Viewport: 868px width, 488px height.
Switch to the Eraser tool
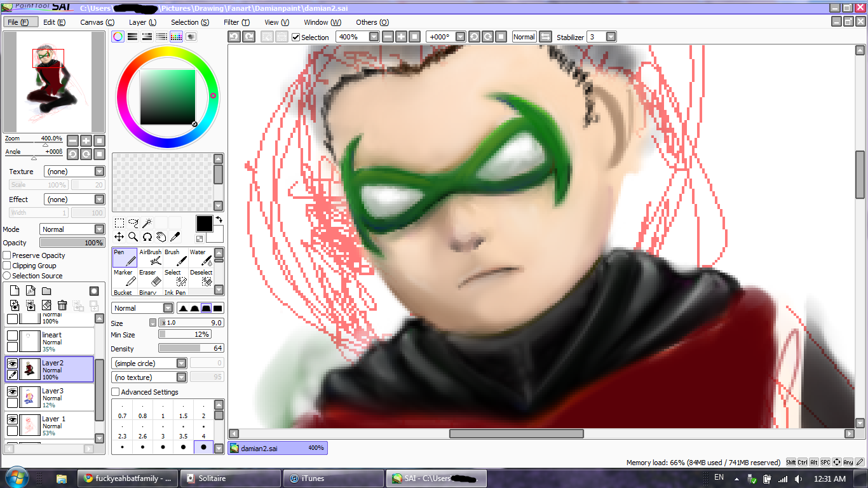tap(150, 278)
